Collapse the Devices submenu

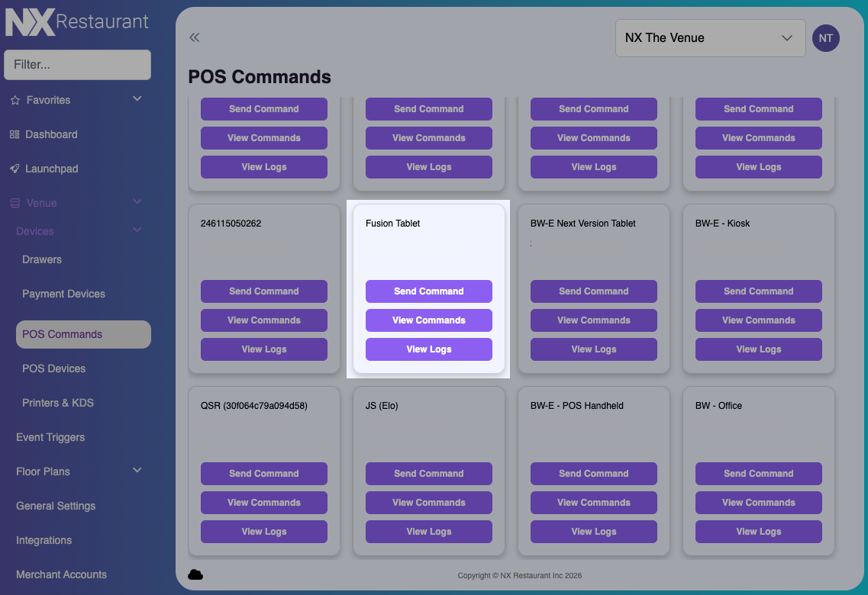(137, 230)
